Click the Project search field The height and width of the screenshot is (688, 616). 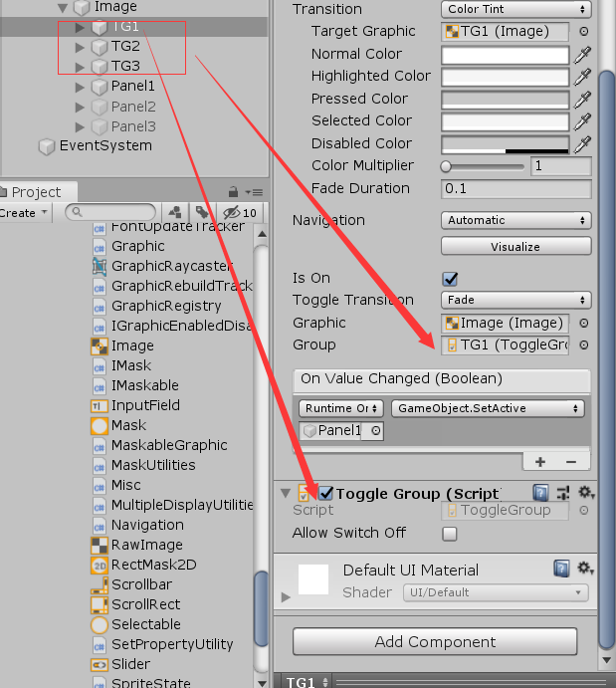click(x=110, y=212)
